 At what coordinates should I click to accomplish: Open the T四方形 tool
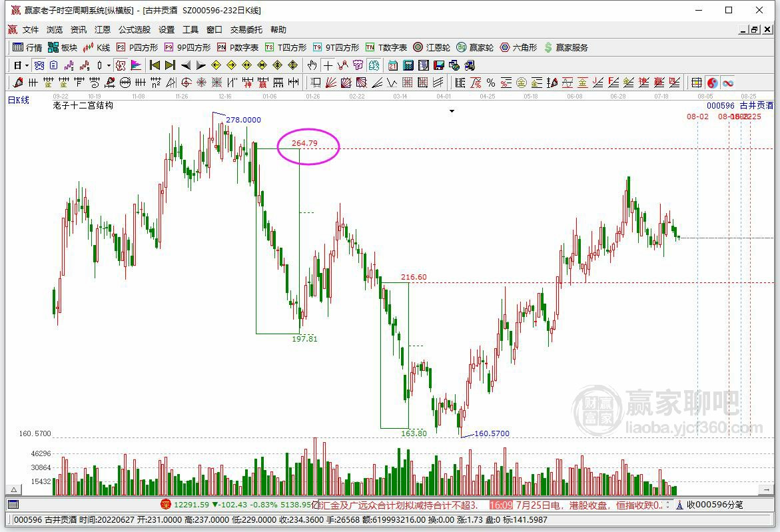pyautogui.click(x=286, y=47)
